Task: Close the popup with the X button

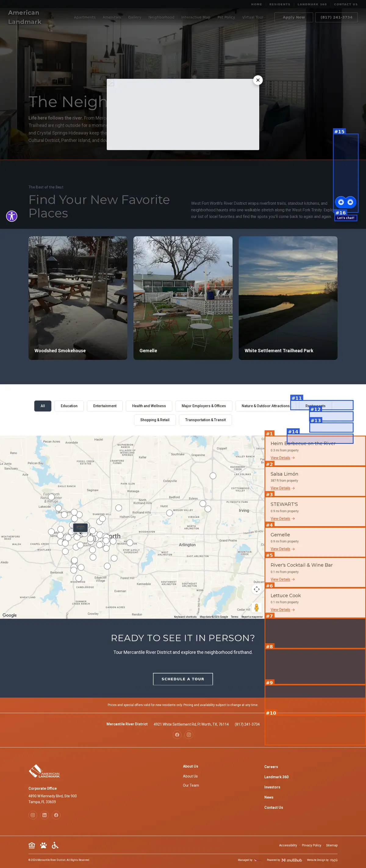Action: (x=258, y=80)
